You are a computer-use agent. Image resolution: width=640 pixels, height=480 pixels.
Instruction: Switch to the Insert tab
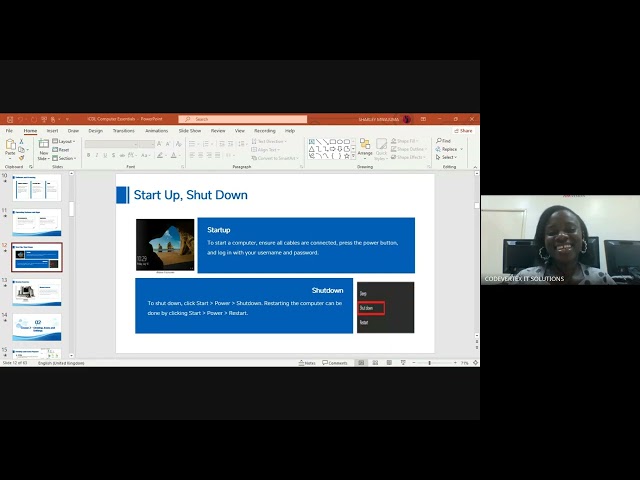(x=52, y=131)
